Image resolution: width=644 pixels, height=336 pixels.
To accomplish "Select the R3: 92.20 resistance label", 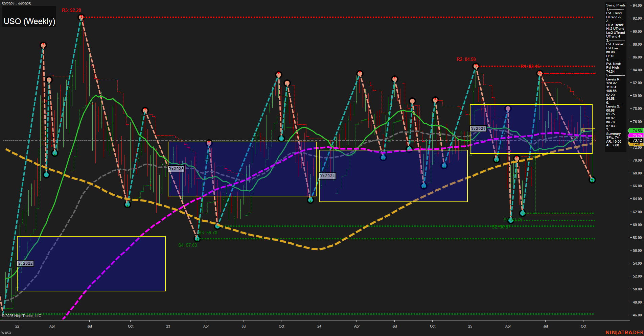I will coord(72,10).
